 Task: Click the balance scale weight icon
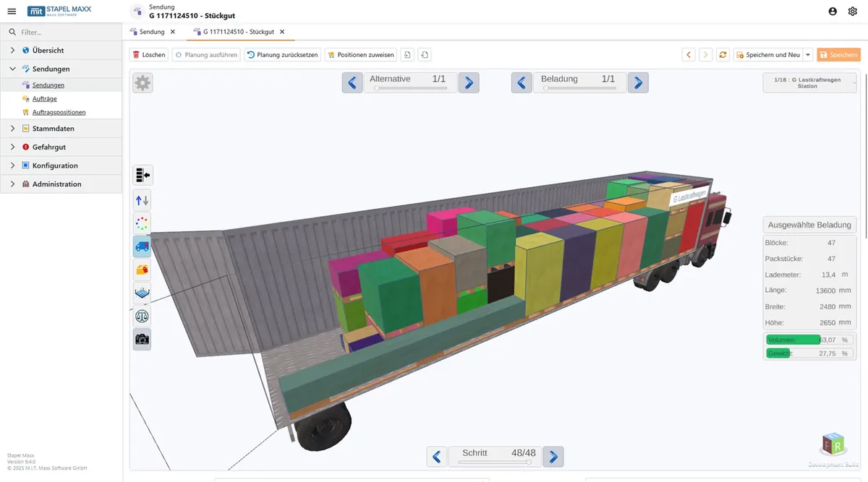tap(142, 316)
